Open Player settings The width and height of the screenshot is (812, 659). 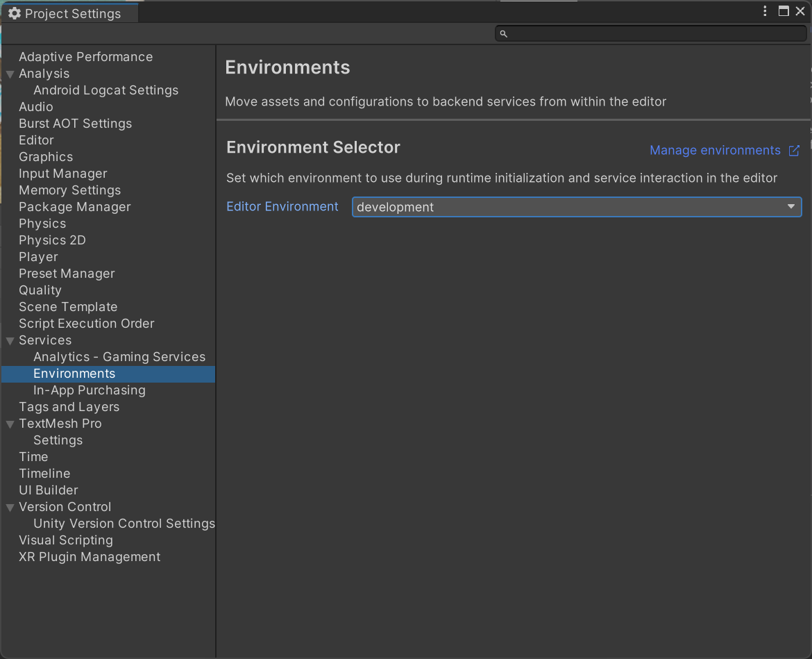38,257
